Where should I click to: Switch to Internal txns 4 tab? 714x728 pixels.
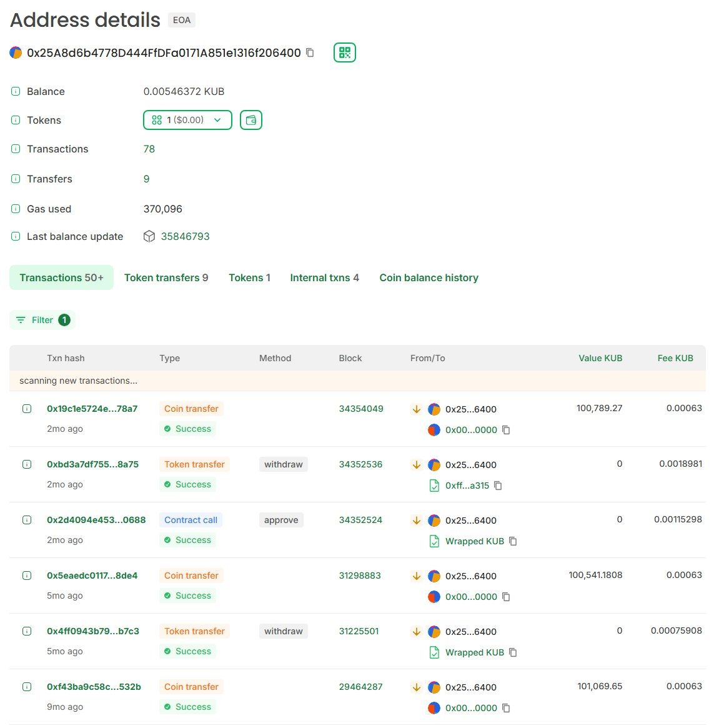tap(324, 277)
